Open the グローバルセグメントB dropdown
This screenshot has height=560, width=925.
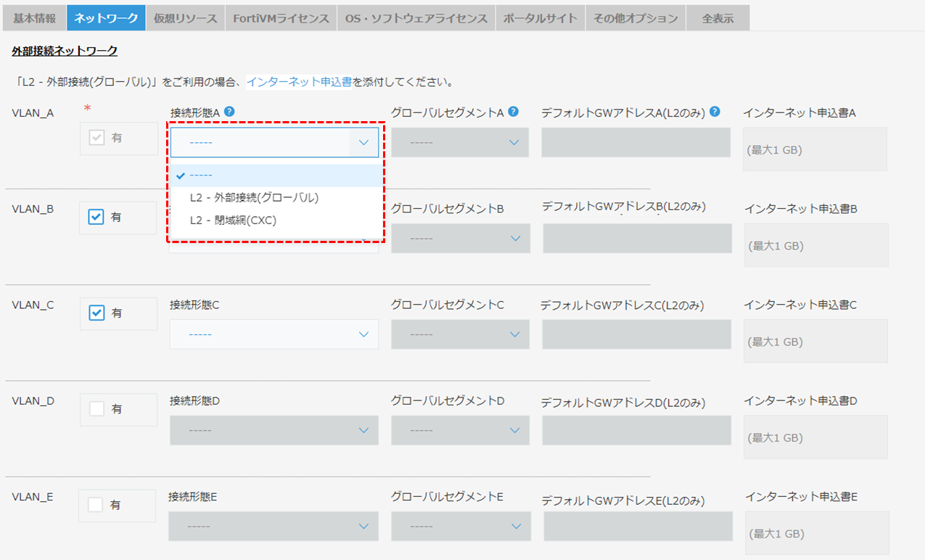pos(461,239)
